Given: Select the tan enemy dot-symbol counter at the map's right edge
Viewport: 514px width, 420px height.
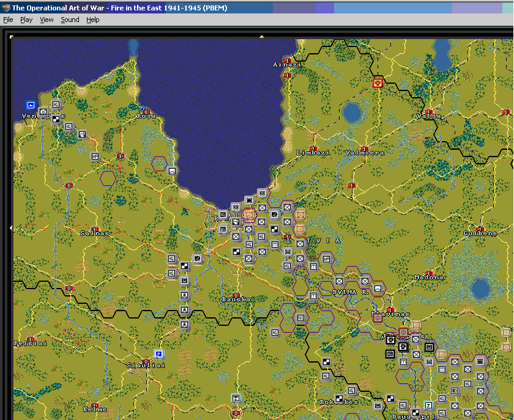Looking at the screenshot, I should [x=506, y=332].
